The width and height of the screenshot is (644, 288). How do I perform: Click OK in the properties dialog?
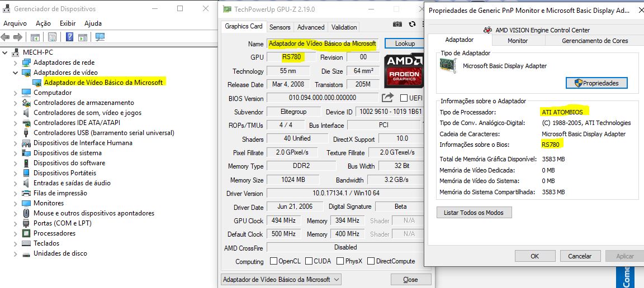tap(534, 256)
